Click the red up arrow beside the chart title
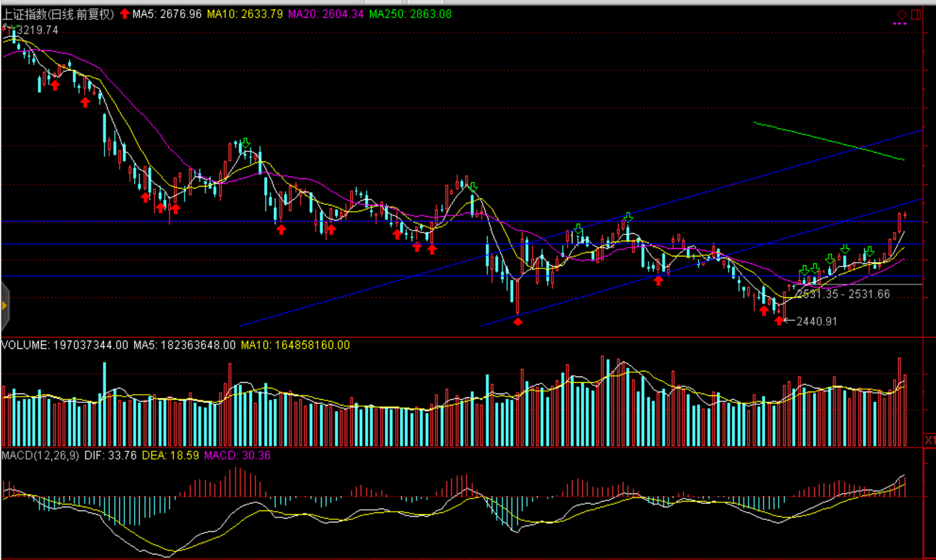 [124, 14]
